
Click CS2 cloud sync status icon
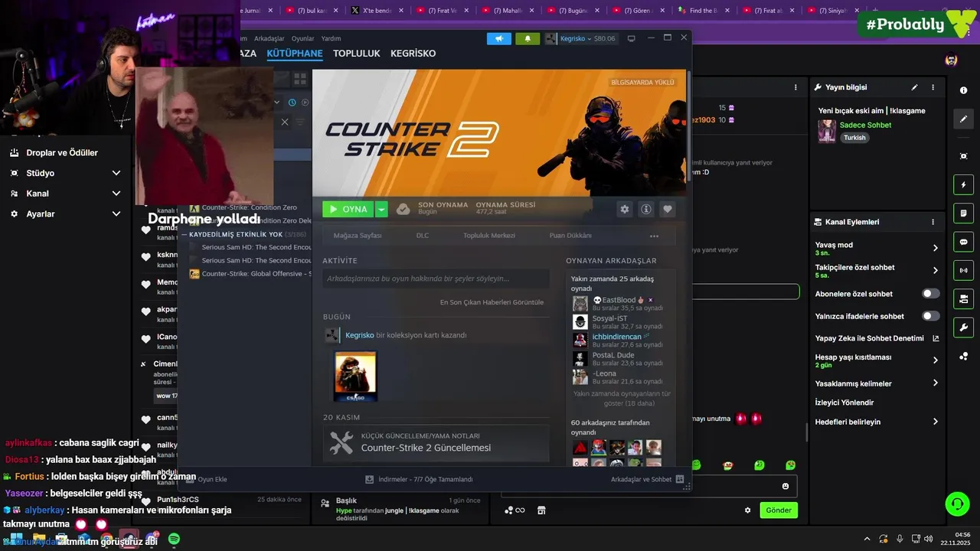pos(403,209)
